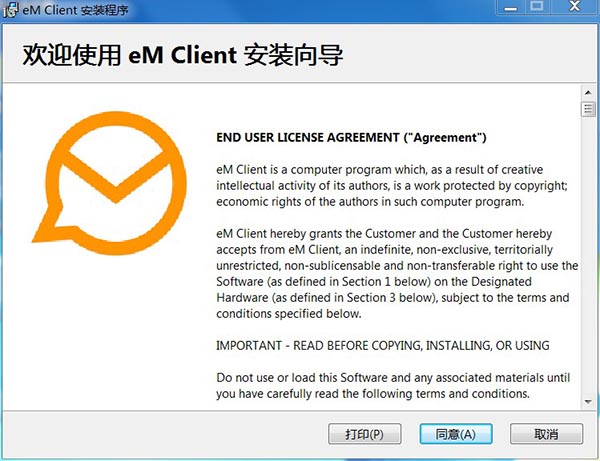
Task: Click the scrollbar up arrow
Action: point(588,93)
